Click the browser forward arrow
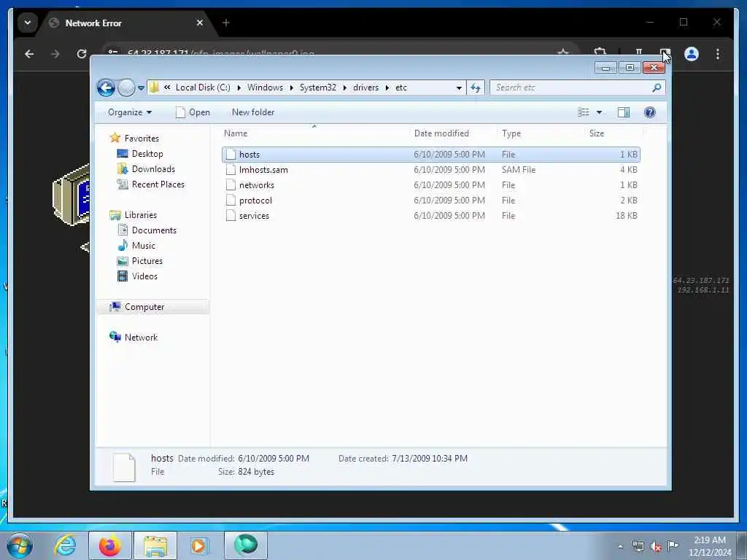This screenshot has width=747, height=560. point(55,54)
